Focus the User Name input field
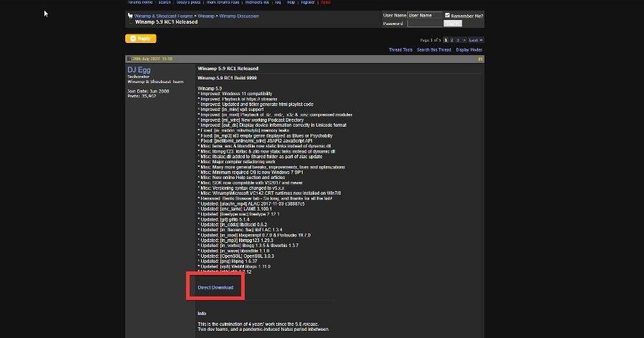Screen dimensions: 644x338 (x=424, y=15)
